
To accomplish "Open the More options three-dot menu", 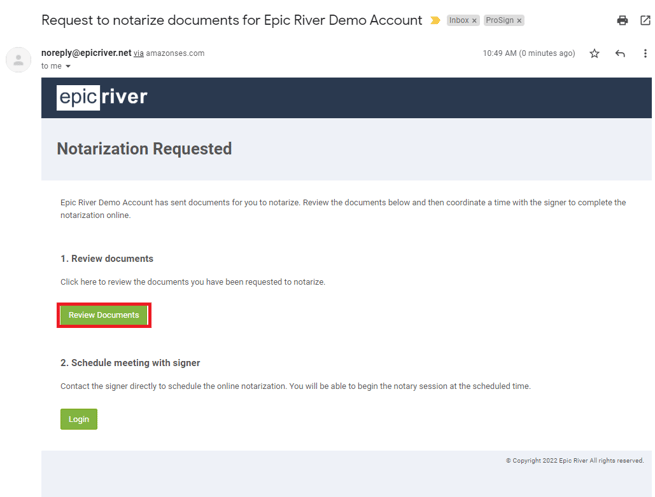I will coord(645,53).
